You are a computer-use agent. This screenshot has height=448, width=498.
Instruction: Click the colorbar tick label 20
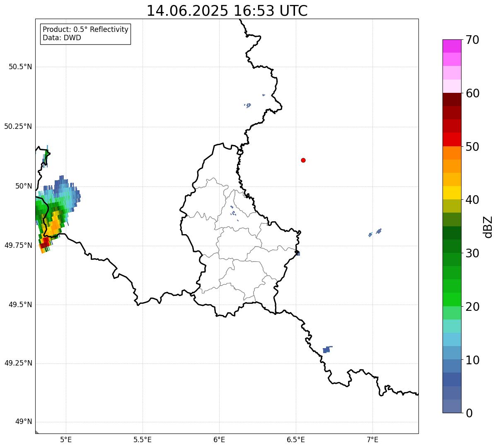(x=472, y=307)
